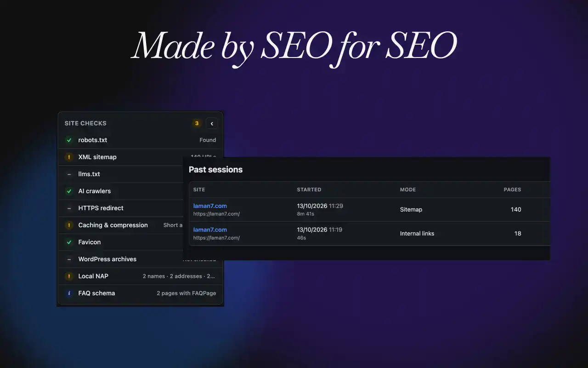Select the FAQ schema check label
Screen dimensions: 588x368
point(97,293)
